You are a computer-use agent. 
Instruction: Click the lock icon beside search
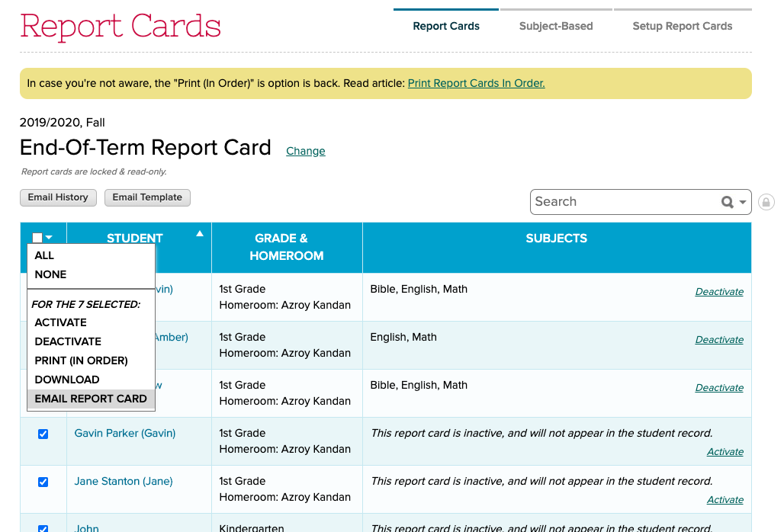(766, 202)
